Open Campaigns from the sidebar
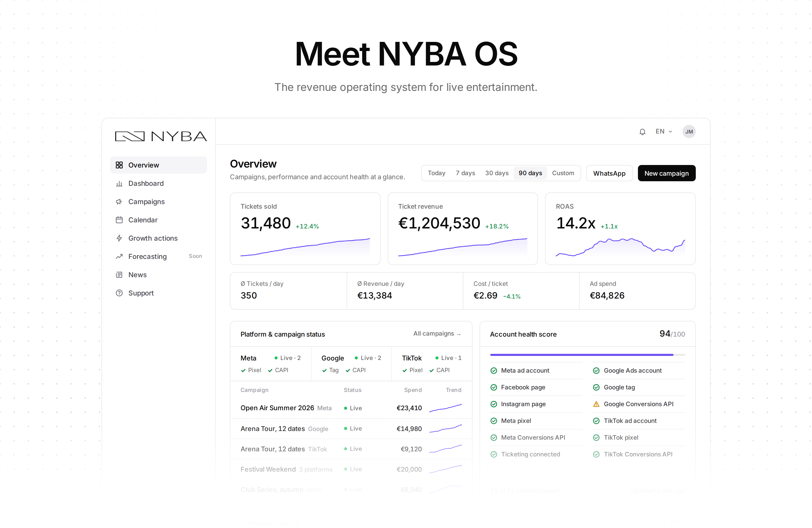Screen dimensions: 812x528 click(x=158, y=202)
